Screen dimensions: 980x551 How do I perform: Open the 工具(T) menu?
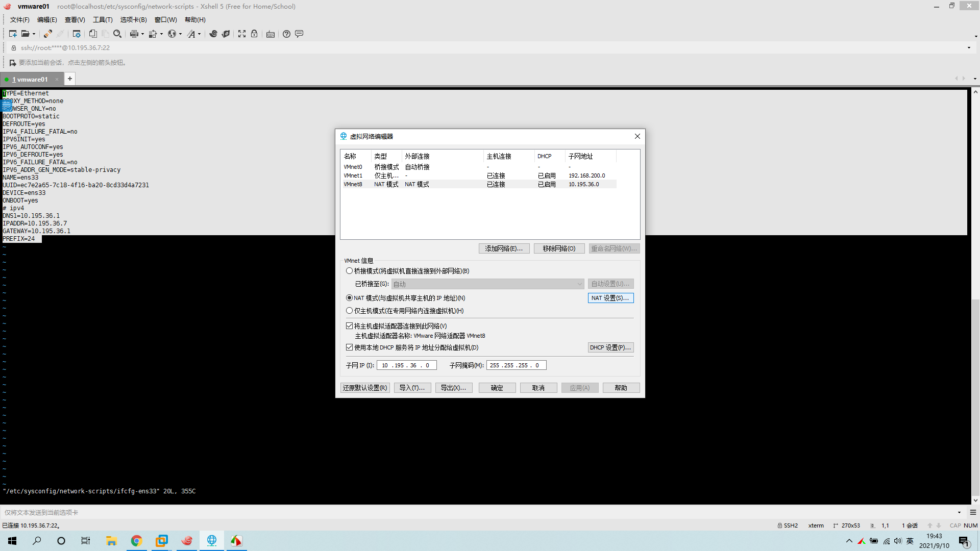[103, 20]
